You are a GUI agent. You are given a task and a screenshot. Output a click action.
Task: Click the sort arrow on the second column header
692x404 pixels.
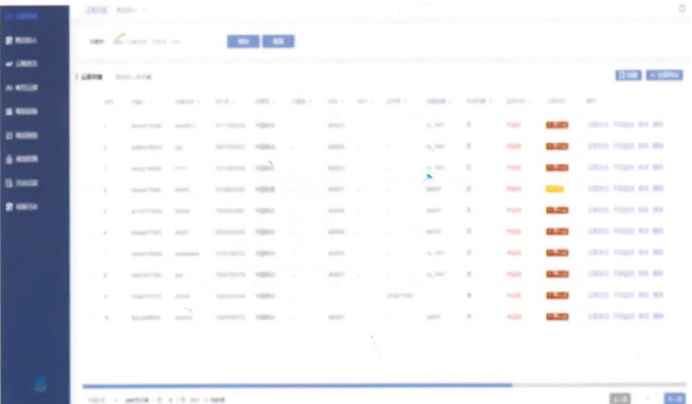pos(148,101)
